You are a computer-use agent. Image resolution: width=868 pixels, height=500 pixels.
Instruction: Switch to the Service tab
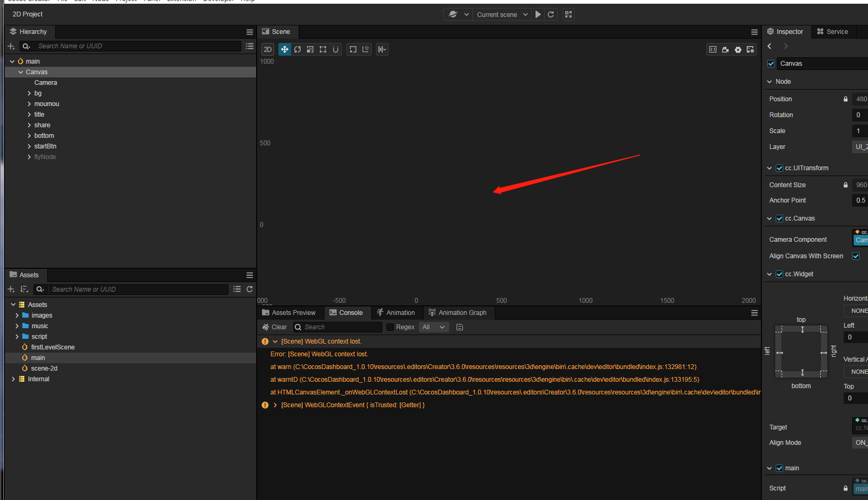(832, 32)
